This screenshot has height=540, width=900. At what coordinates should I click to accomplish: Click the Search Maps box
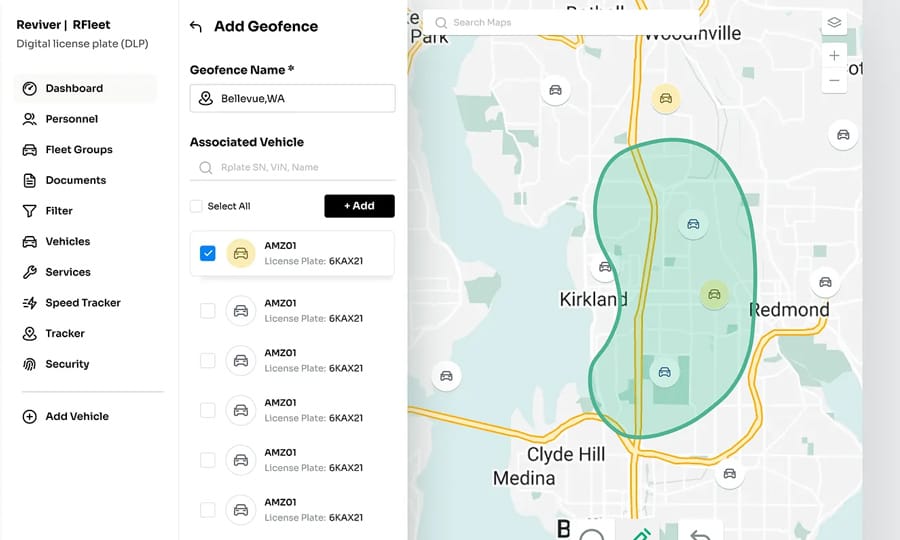click(x=560, y=22)
